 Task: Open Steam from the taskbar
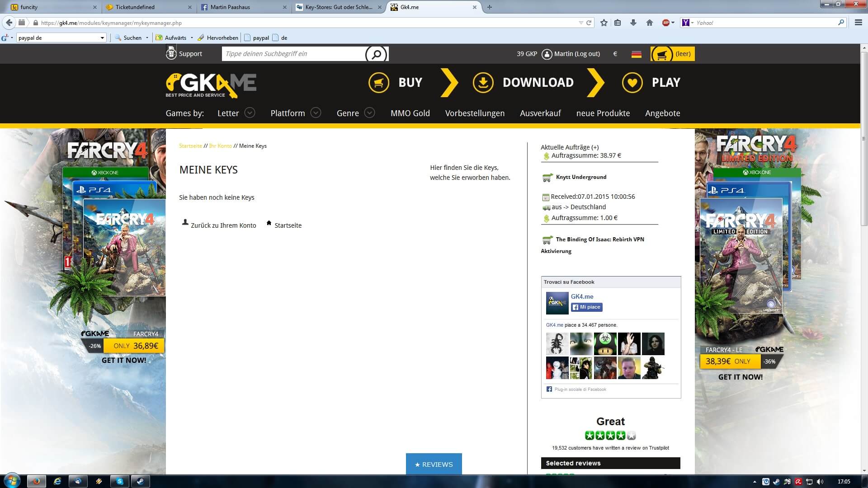pyautogui.click(x=141, y=481)
